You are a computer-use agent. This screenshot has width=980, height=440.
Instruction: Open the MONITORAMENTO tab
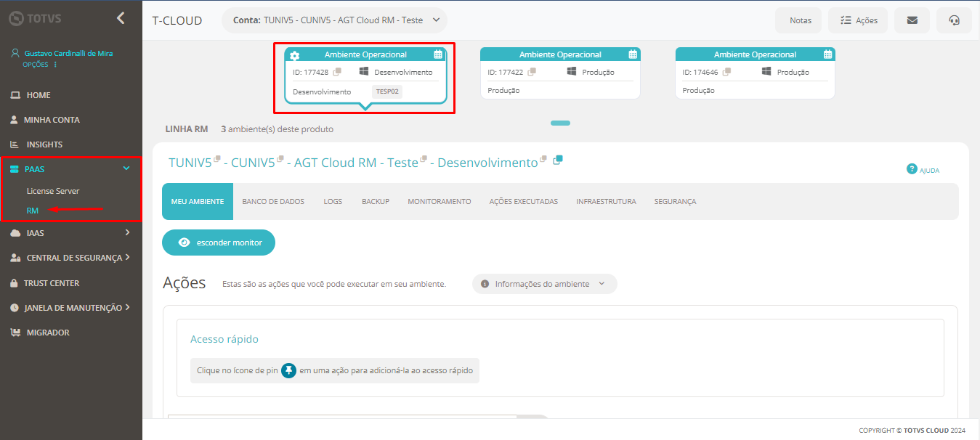click(439, 202)
